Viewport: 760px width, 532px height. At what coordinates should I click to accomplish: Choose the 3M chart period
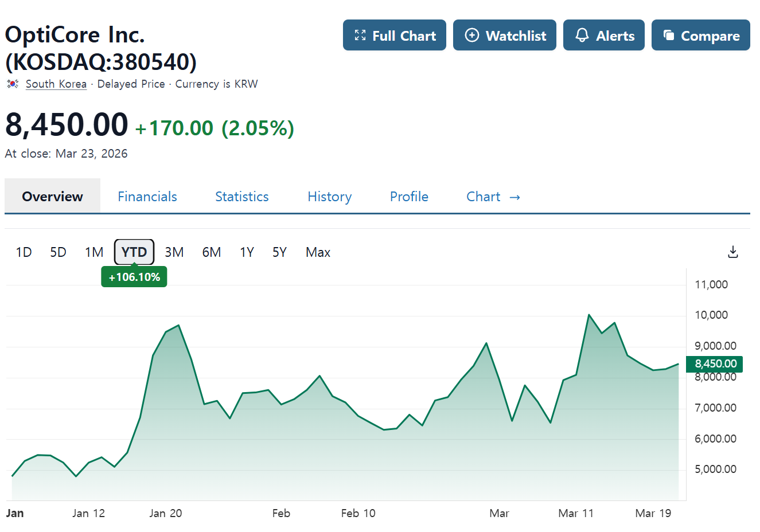(x=174, y=252)
